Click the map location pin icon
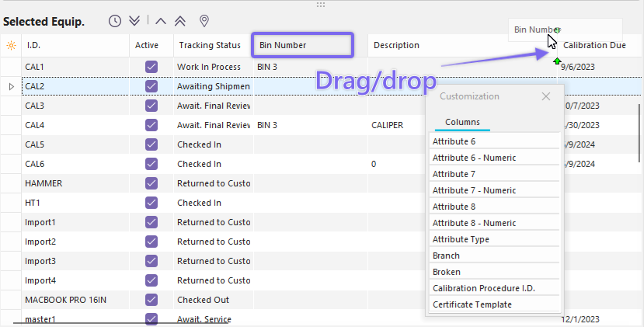 click(x=204, y=21)
